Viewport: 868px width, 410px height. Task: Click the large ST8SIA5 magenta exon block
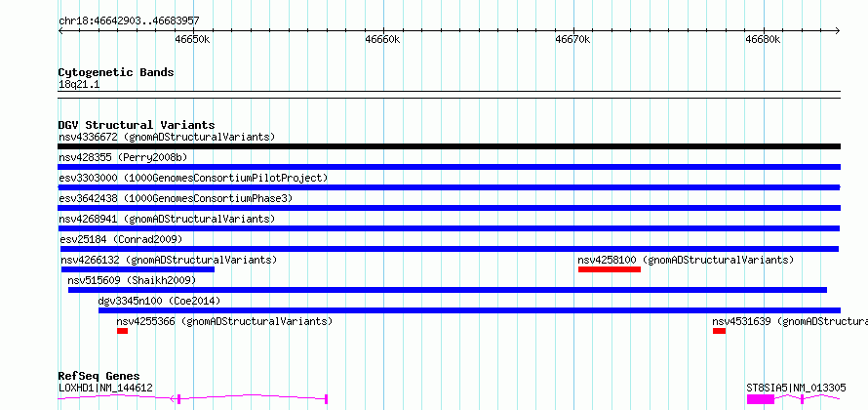(x=761, y=399)
